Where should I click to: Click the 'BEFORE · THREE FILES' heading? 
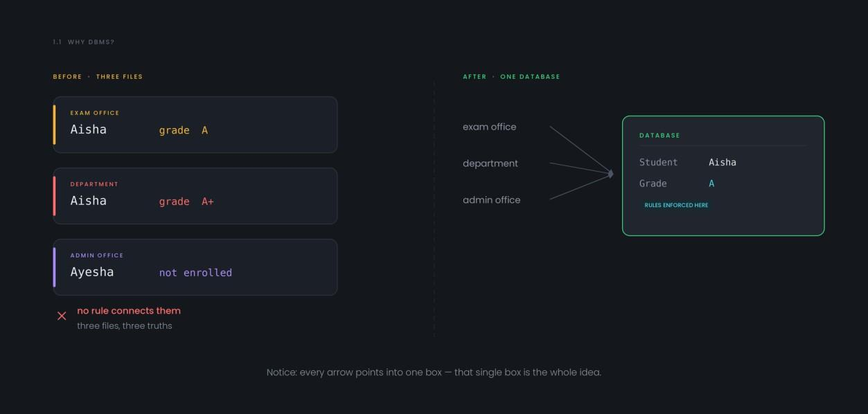tap(98, 77)
